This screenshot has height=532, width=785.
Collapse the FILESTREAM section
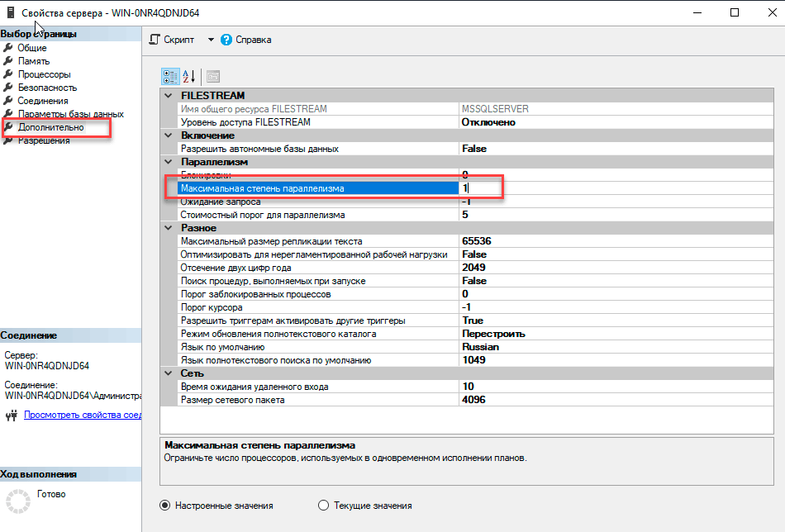(169, 96)
